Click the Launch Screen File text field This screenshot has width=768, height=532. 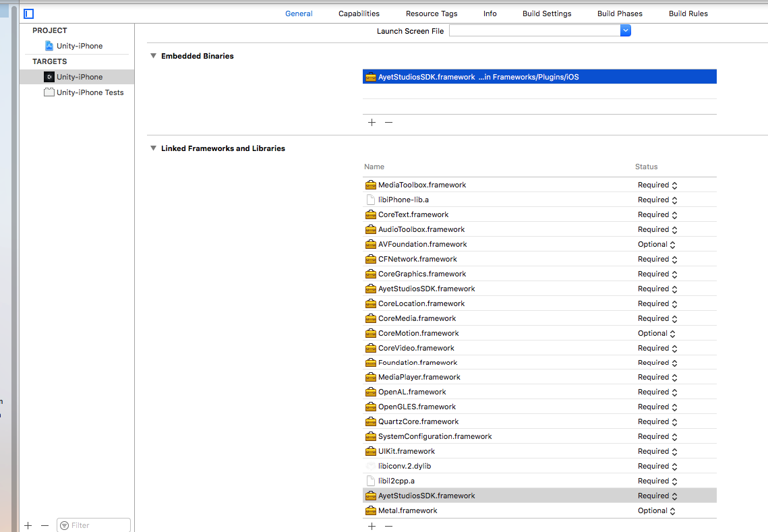point(535,31)
